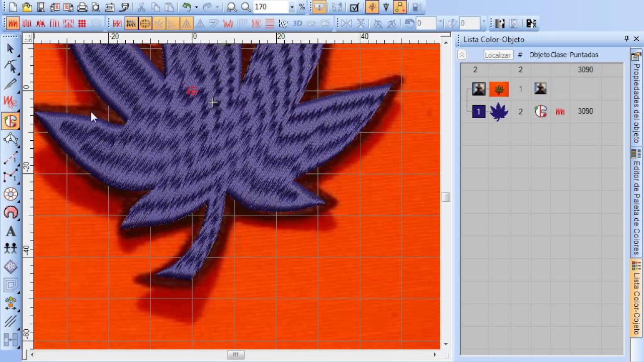Choose the red arch shape tool
644x362 pixels.
coord(11,212)
